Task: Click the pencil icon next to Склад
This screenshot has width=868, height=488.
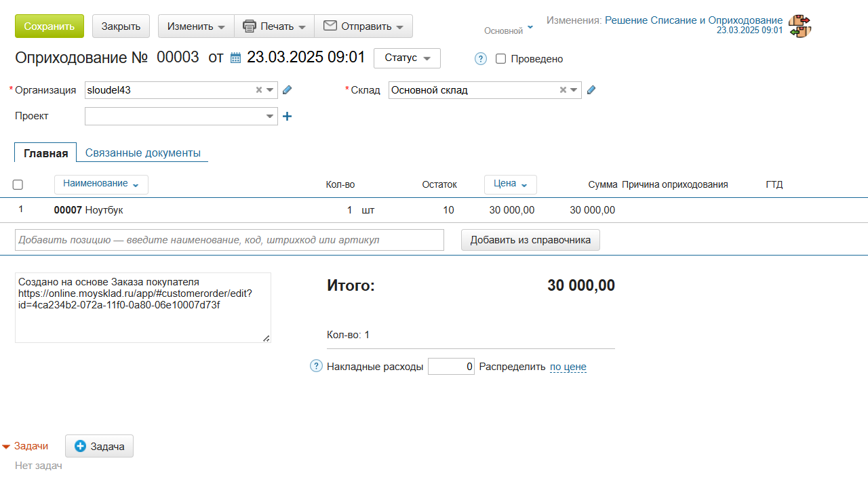Action: [591, 90]
